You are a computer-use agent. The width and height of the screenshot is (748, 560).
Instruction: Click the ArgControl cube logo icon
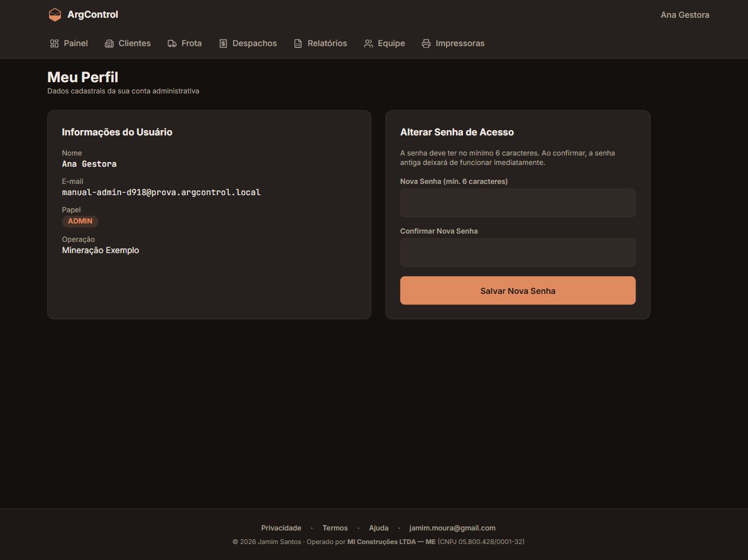[x=55, y=15]
